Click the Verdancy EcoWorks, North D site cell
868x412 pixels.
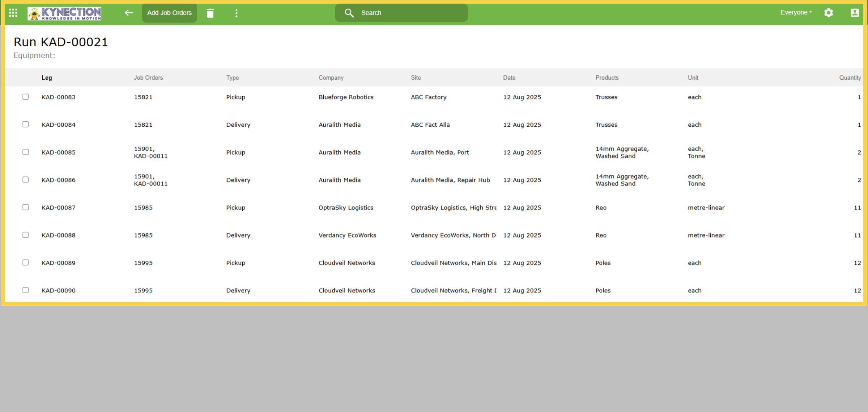pos(453,235)
